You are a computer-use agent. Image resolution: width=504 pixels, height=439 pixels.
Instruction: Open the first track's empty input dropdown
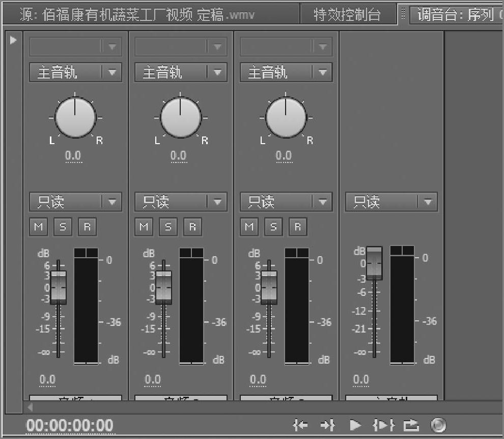click(x=75, y=47)
